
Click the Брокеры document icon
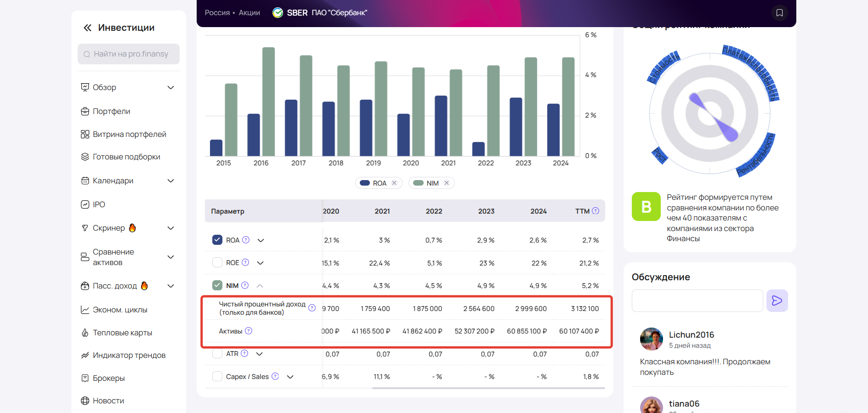[85, 378]
